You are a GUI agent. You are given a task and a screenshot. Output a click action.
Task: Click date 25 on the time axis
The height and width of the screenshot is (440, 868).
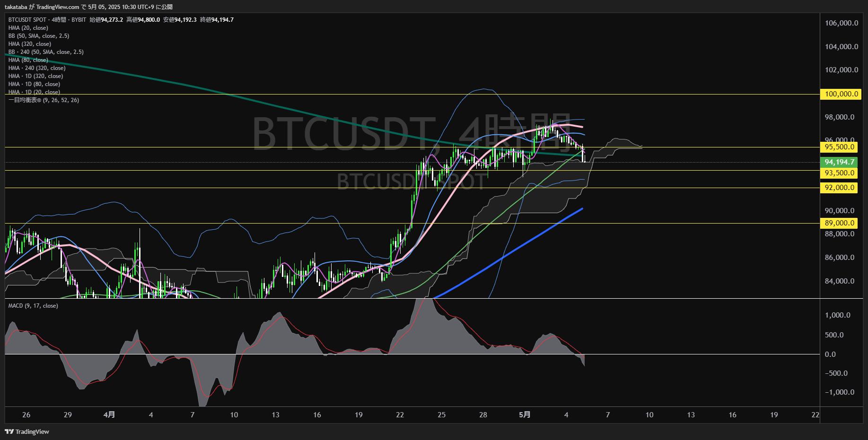(441, 415)
